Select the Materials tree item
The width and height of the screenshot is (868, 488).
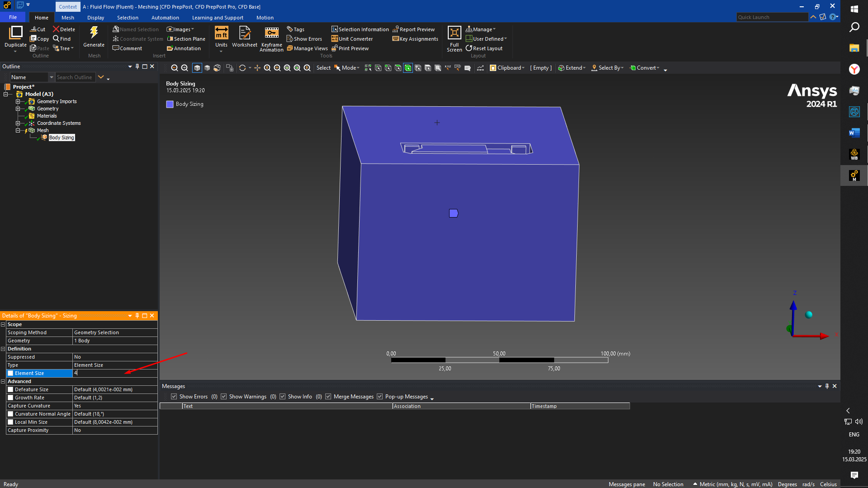pyautogui.click(x=47, y=116)
